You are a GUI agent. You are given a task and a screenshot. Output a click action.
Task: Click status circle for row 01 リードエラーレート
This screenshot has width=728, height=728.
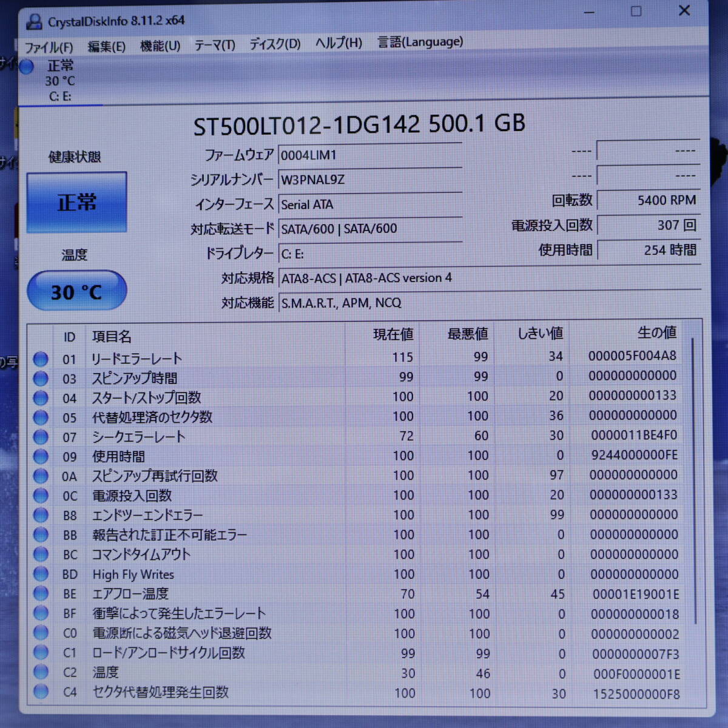click(41, 359)
